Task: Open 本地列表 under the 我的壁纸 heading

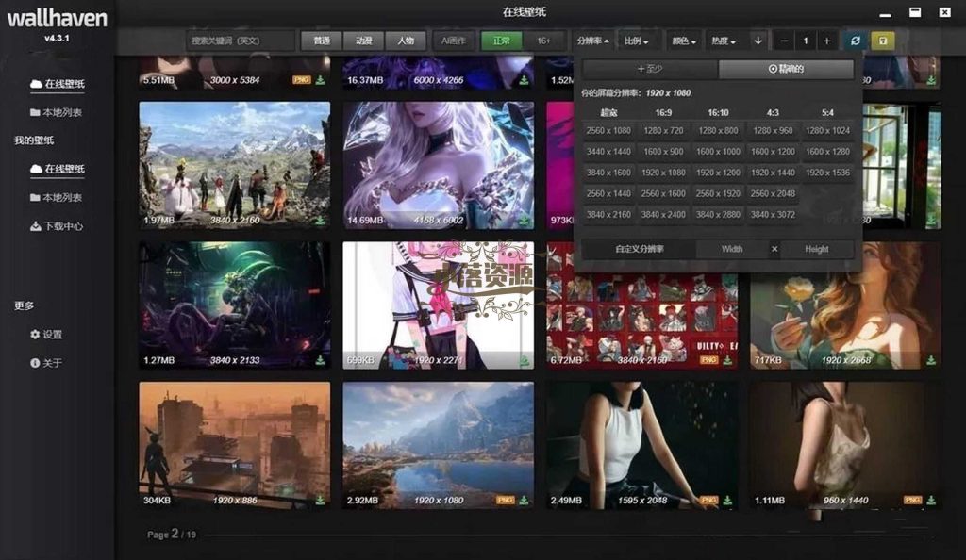Action: pos(56,198)
